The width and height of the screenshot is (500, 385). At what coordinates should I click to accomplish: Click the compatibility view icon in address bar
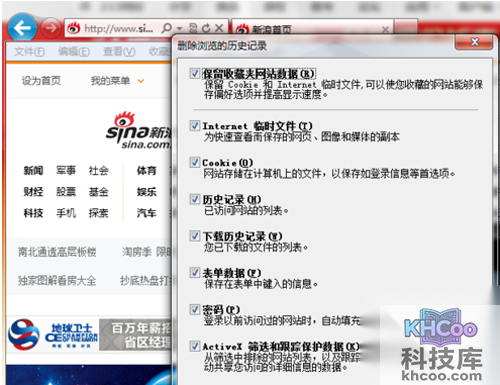(x=193, y=28)
